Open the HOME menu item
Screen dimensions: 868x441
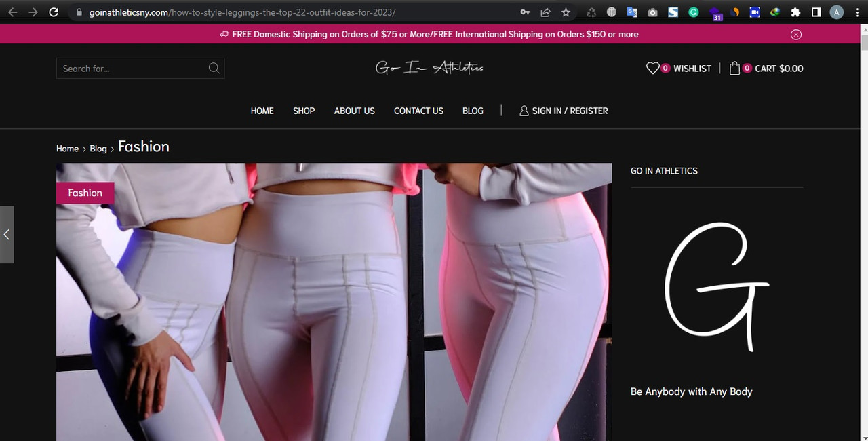(x=262, y=111)
